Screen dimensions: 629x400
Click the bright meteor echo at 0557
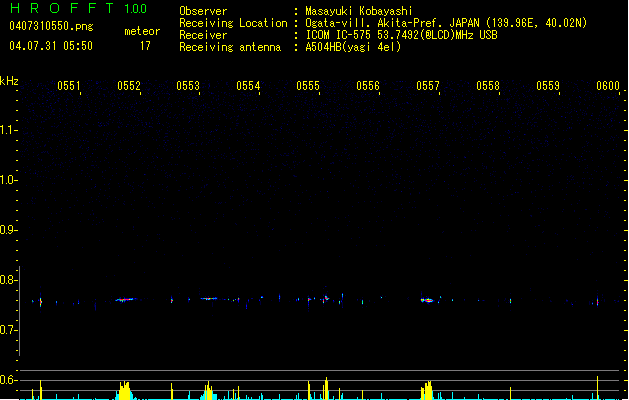427,300
